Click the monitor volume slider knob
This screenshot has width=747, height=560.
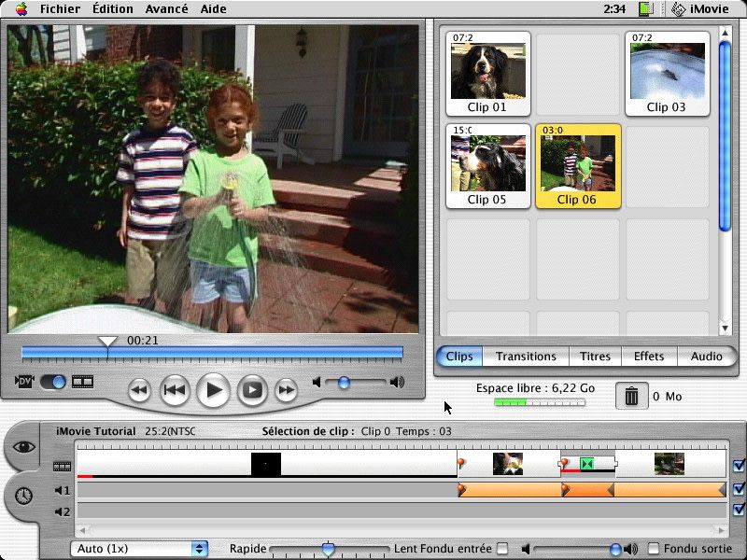pos(344,382)
